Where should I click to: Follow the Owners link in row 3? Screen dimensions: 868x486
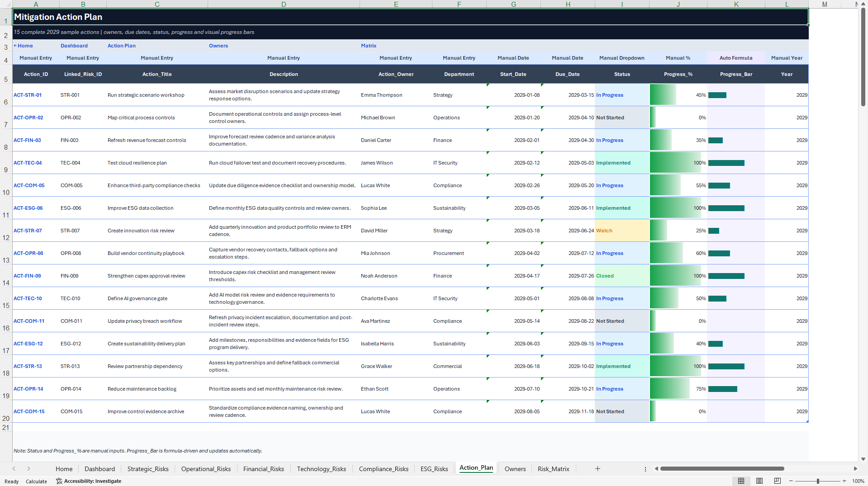[x=218, y=46]
